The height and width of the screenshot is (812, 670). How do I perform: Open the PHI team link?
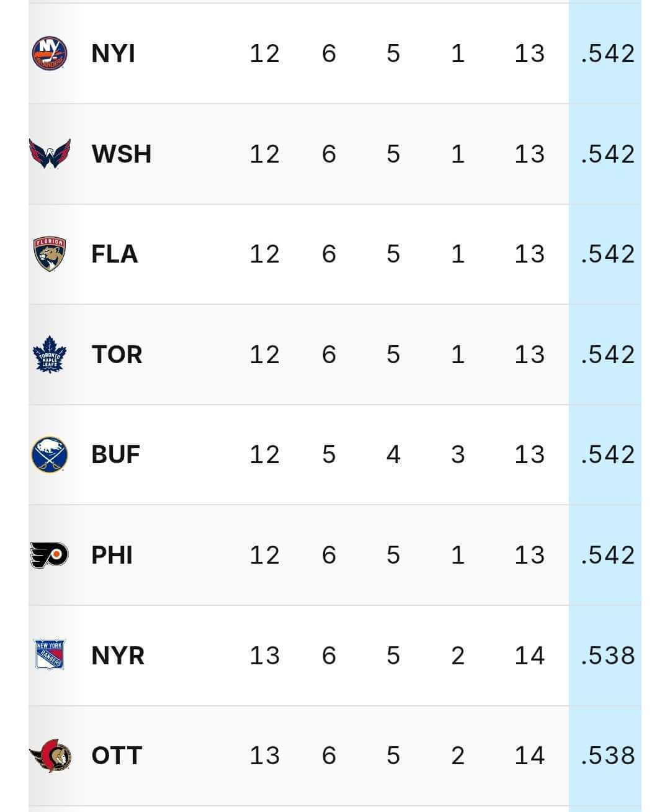point(112,554)
